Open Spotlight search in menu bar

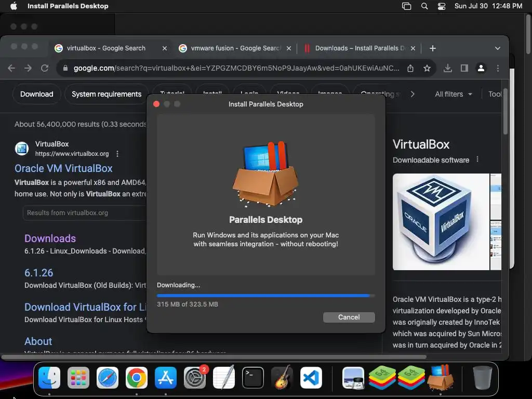(x=424, y=6)
